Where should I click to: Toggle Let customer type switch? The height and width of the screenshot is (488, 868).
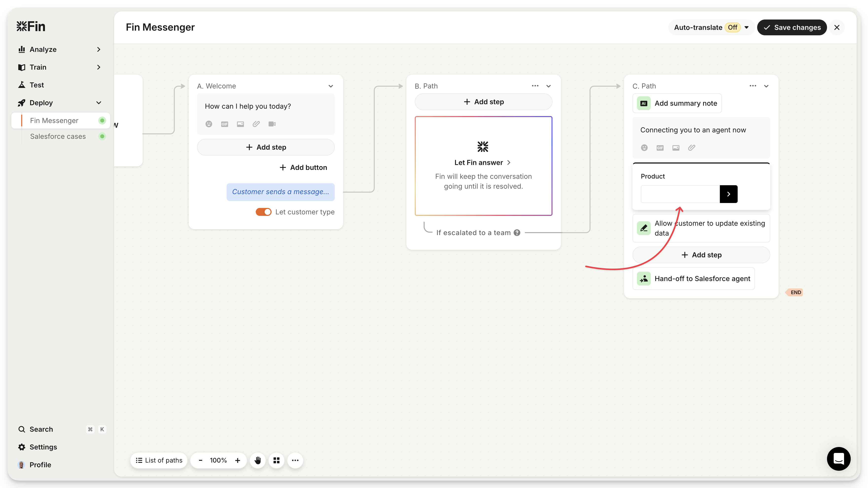click(263, 212)
